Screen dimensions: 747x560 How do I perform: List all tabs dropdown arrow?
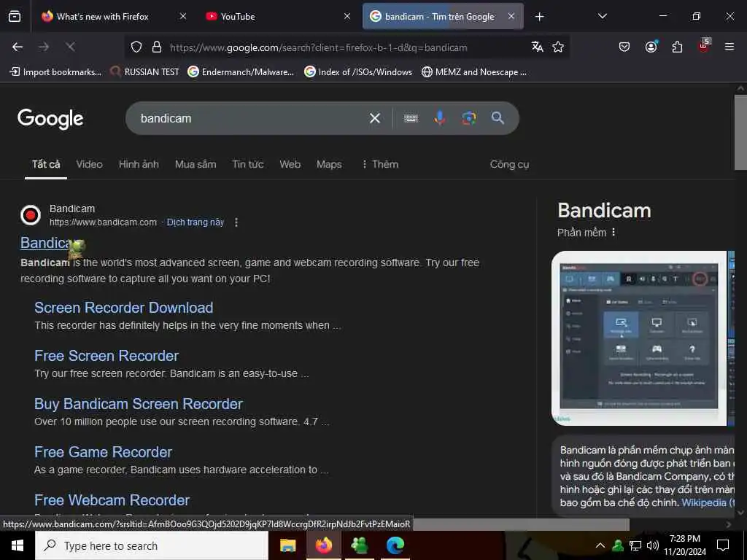click(x=602, y=16)
